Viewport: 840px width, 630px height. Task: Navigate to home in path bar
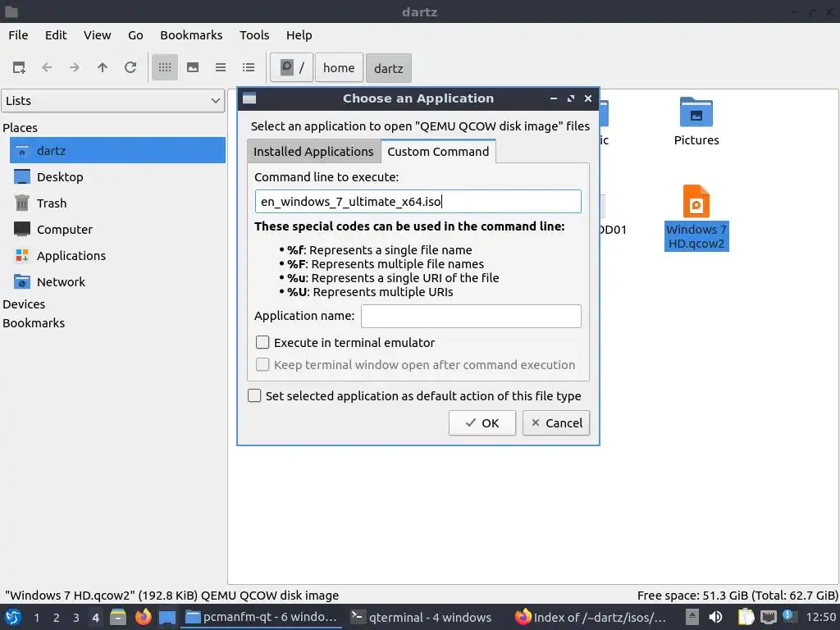[x=339, y=68]
